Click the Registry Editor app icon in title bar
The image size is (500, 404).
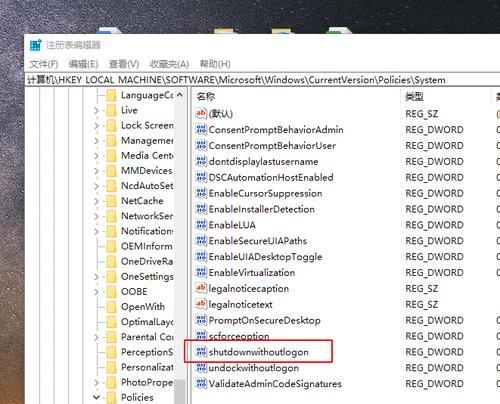pyautogui.click(x=35, y=45)
